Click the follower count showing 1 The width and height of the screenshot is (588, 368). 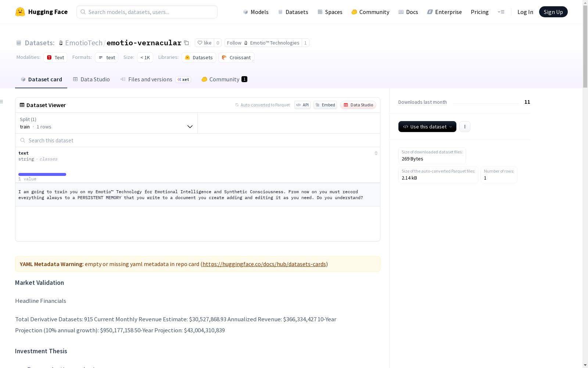[x=305, y=43]
